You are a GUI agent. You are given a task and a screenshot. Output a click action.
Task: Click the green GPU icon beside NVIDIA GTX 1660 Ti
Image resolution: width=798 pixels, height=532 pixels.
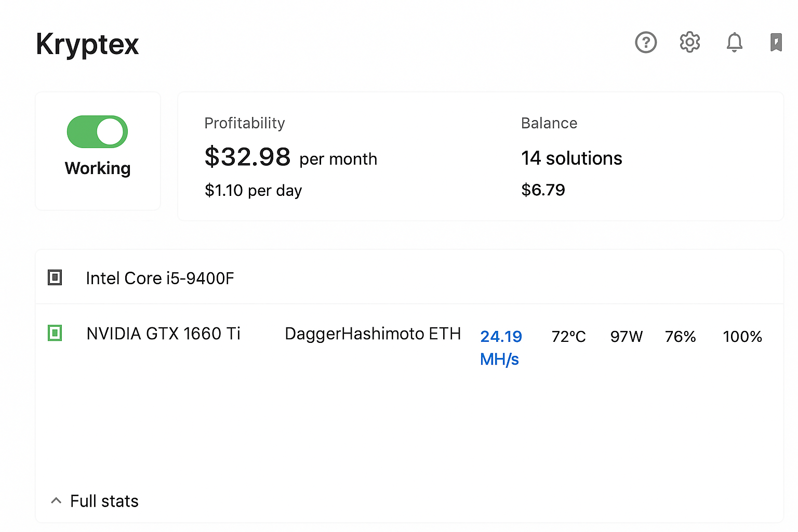coord(55,332)
